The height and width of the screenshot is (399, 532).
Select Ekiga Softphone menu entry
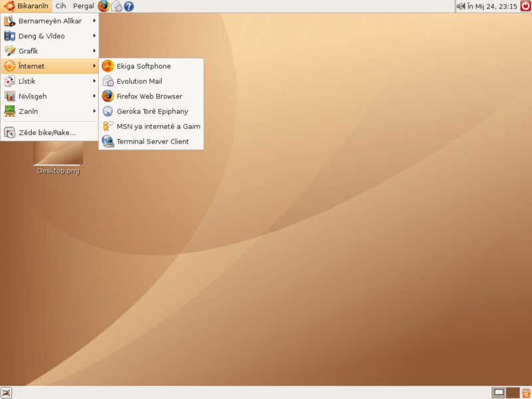pos(152,66)
